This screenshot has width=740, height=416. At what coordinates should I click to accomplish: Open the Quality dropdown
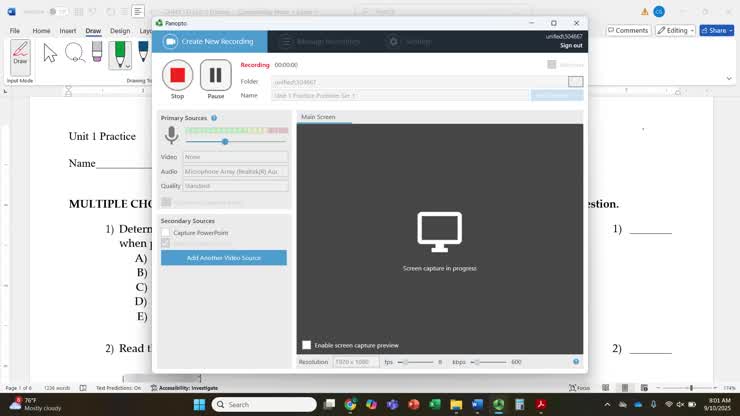click(235, 186)
